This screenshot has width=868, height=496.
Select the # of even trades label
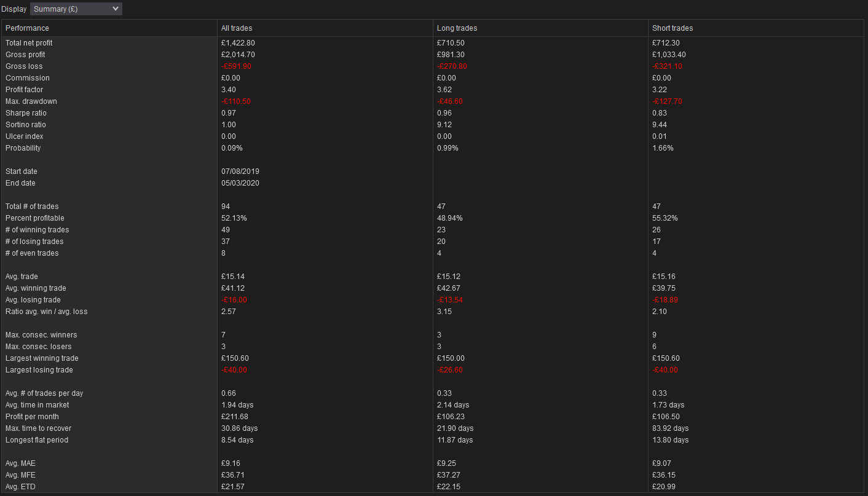click(x=32, y=253)
